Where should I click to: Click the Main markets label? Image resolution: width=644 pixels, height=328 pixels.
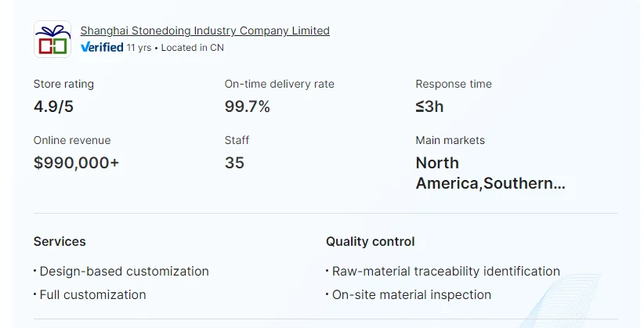click(450, 140)
